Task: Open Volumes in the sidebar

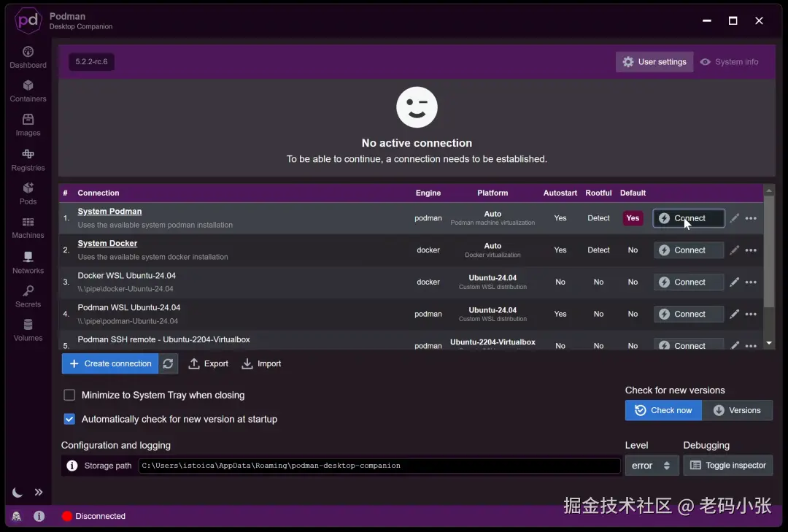Action: click(x=28, y=331)
